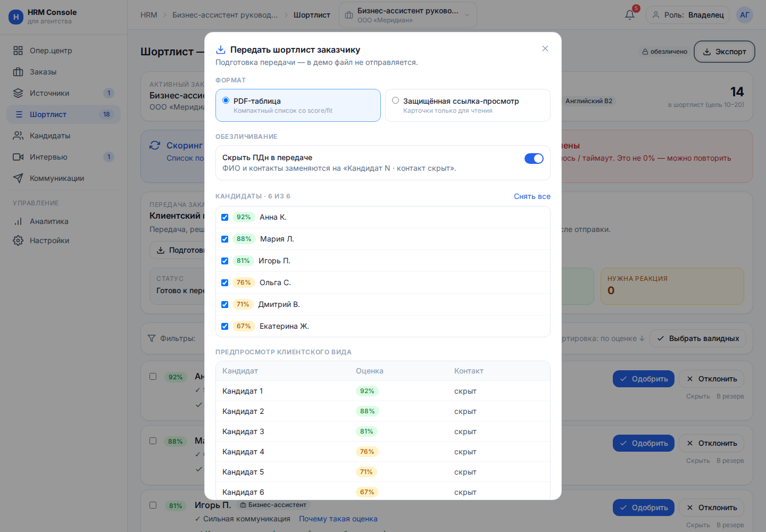
Task: Click the Фильтры funnel icon
Action: [x=152, y=338]
